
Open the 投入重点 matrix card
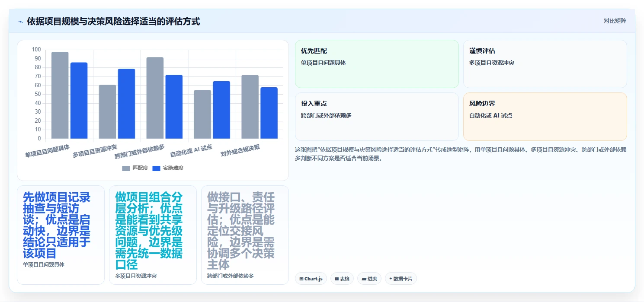(377, 117)
